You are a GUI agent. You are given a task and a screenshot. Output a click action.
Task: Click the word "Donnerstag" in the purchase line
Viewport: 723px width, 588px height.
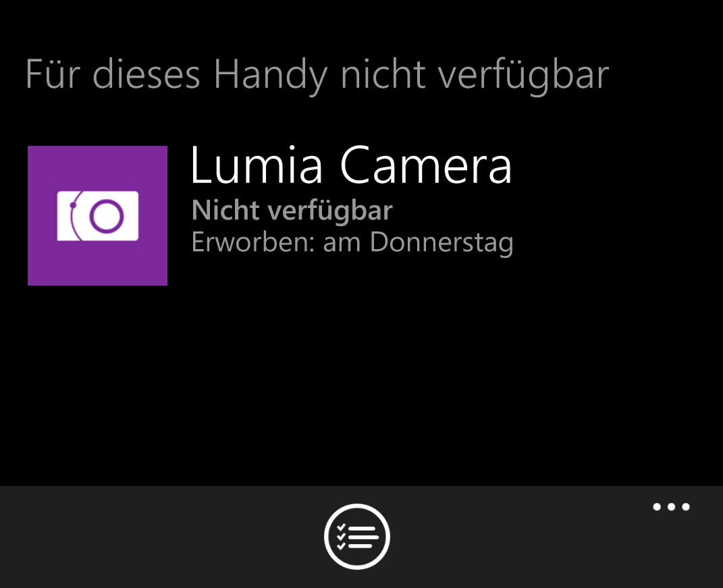coord(441,242)
